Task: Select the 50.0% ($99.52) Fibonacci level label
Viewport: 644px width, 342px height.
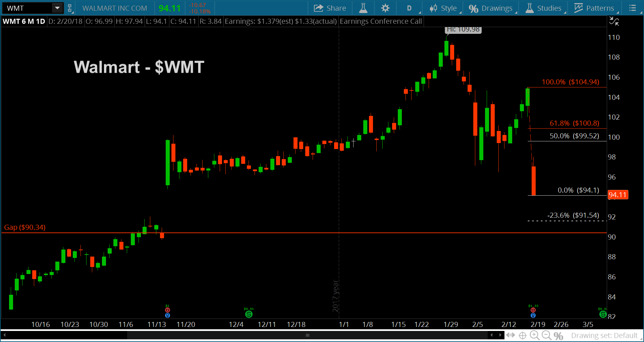Action: [575, 136]
